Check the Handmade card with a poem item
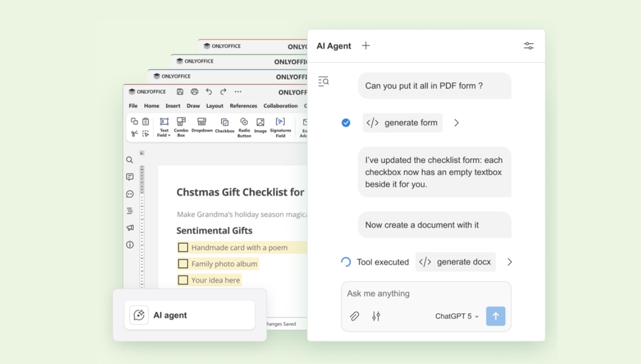 [x=183, y=247]
